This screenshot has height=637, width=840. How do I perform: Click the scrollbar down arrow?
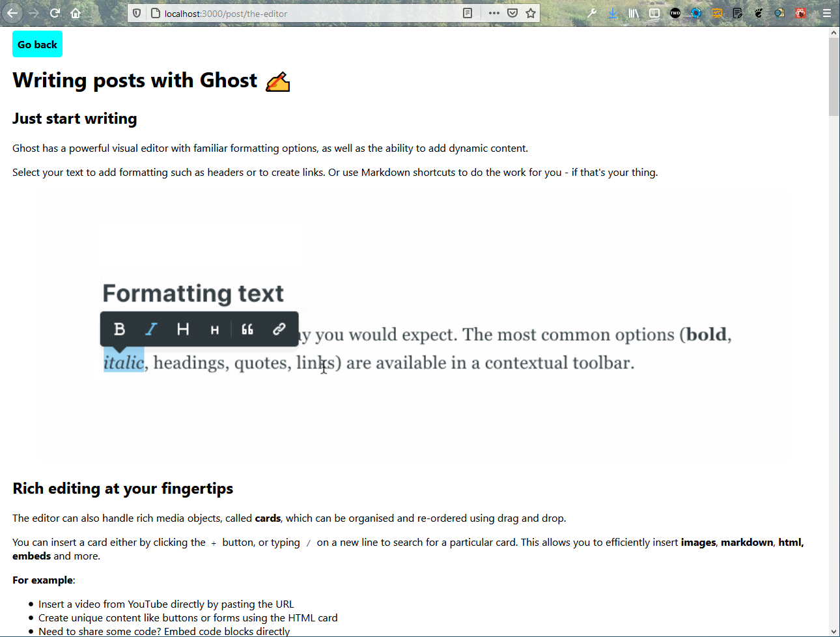pyautogui.click(x=834, y=631)
